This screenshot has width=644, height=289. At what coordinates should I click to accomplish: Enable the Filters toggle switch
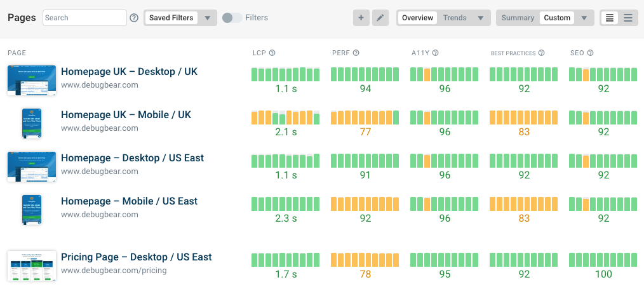click(232, 18)
